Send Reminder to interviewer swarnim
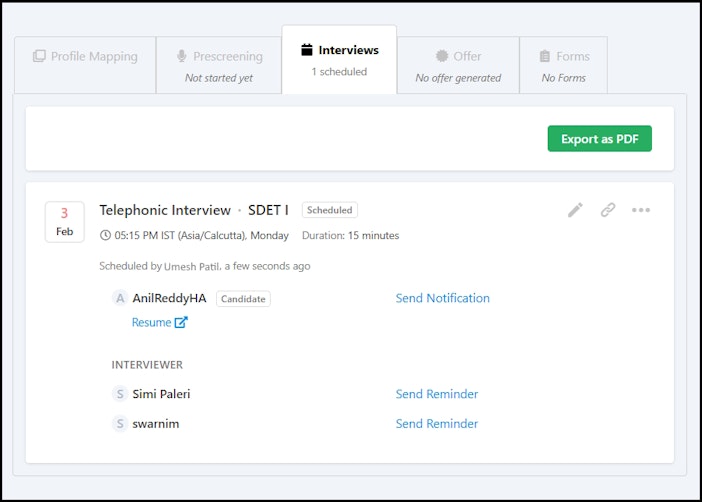702x502 pixels. pos(437,423)
